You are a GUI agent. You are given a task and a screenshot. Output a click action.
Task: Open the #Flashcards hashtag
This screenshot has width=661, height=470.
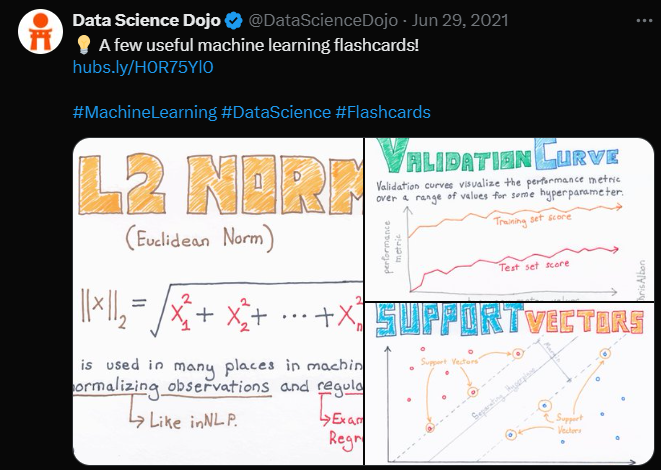pos(383,113)
